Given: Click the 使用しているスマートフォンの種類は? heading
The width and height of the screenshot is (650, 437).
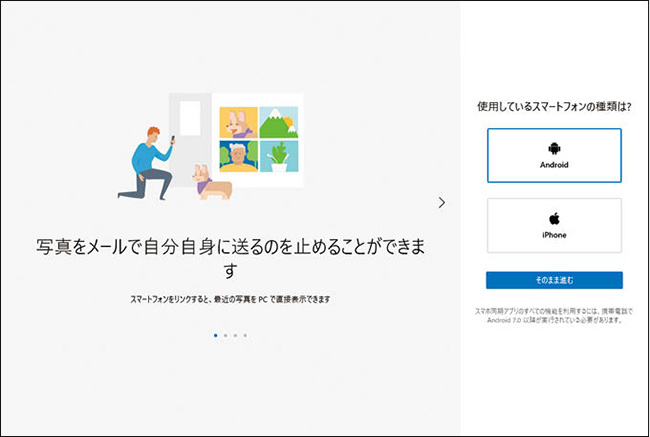Looking at the screenshot, I should click(x=554, y=106).
